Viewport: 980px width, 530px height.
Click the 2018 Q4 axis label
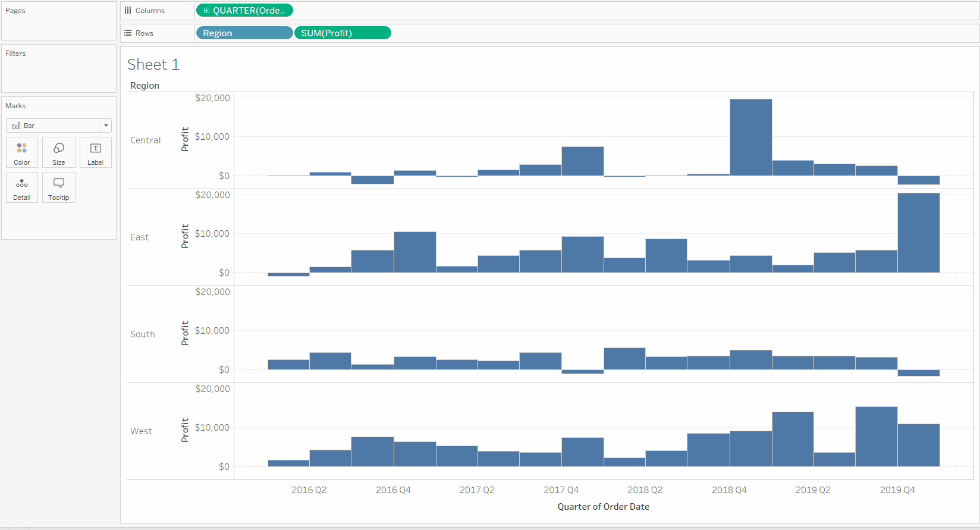[x=730, y=490]
